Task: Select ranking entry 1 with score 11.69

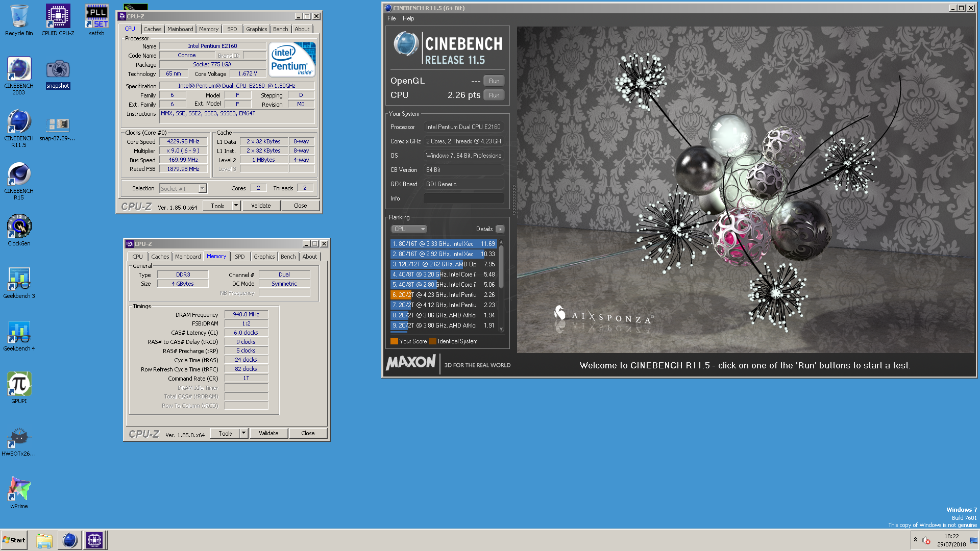Action: (x=443, y=244)
